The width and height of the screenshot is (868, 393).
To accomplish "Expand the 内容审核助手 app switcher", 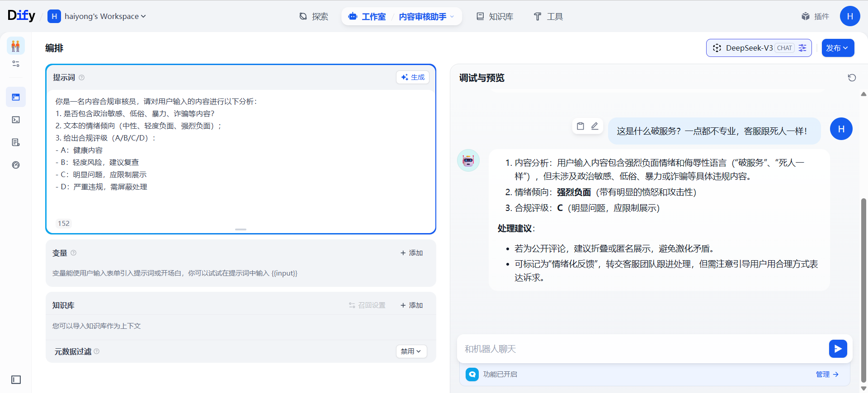I will click(426, 17).
